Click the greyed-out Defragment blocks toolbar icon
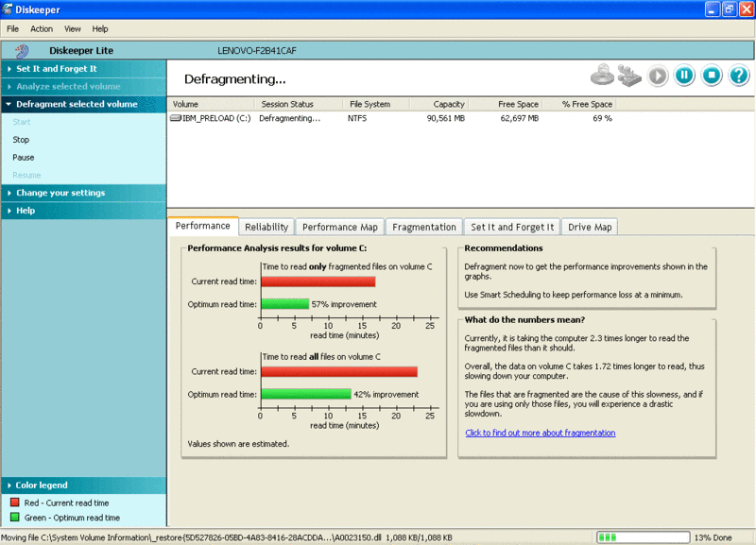This screenshot has width=756, height=545. [629, 76]
